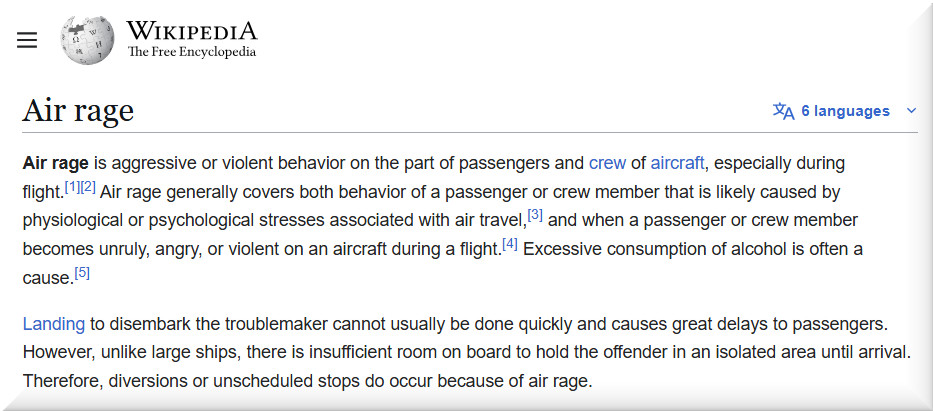Jump to citation reference 3

coord(535,215)
